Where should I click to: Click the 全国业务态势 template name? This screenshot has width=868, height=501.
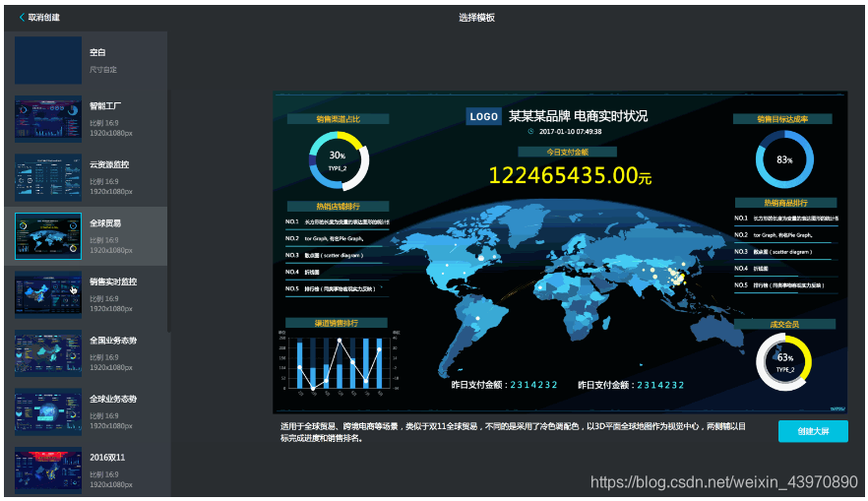tap(113, 341)
